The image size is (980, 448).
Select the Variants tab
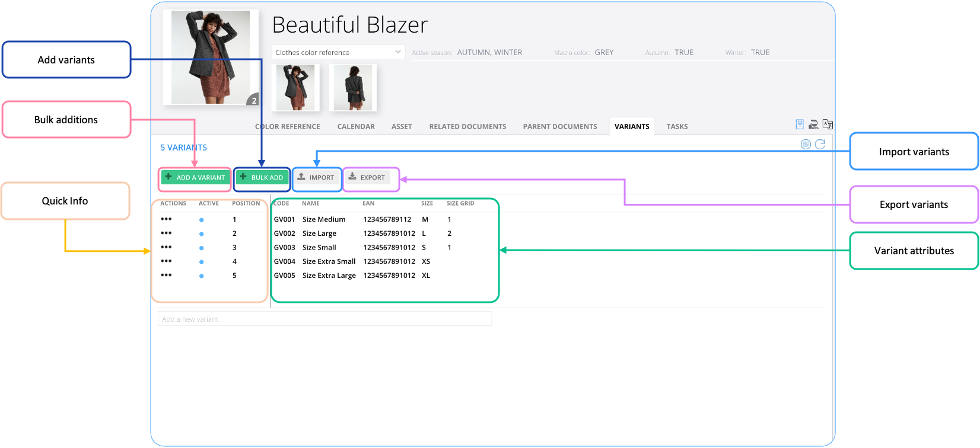tap(632, 126)
